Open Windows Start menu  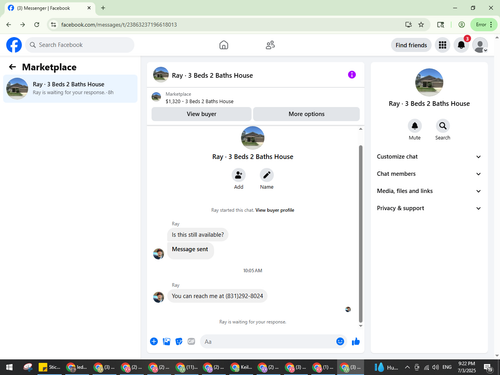[x=9, y=367]
